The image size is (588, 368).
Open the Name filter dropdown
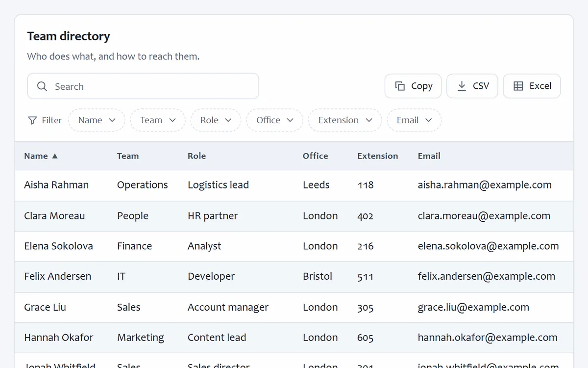[97, 120]
